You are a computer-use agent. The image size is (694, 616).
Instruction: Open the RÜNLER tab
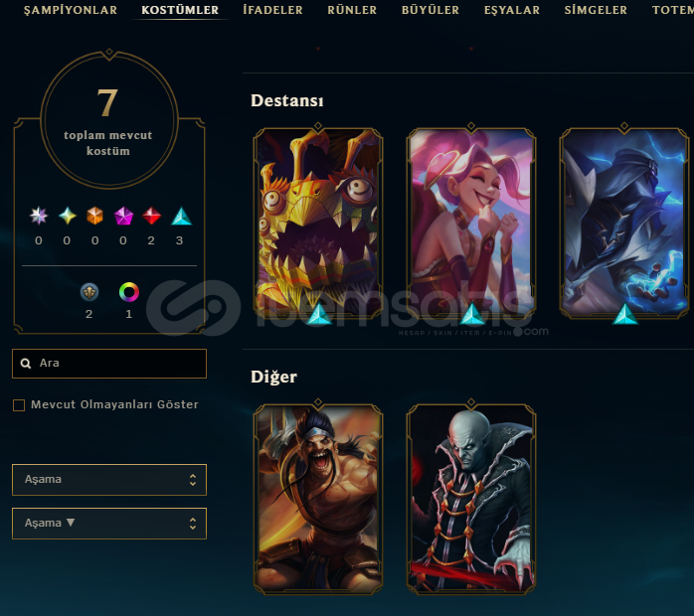pos(352,10)
